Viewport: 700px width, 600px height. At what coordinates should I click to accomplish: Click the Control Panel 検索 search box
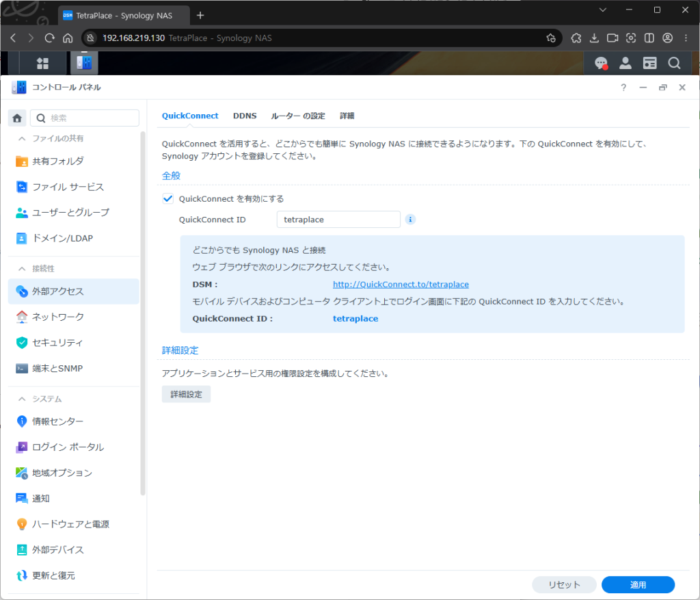pyautogui.click(x=85, y=118)
